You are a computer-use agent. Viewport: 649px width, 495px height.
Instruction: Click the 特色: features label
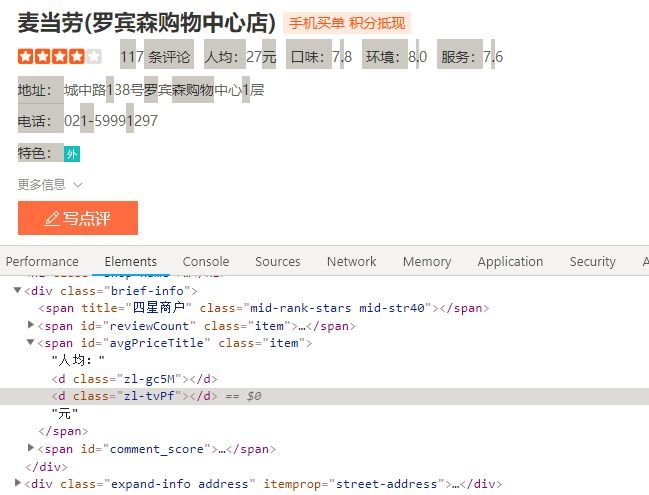pyautogui.click(x=35, y=154)
